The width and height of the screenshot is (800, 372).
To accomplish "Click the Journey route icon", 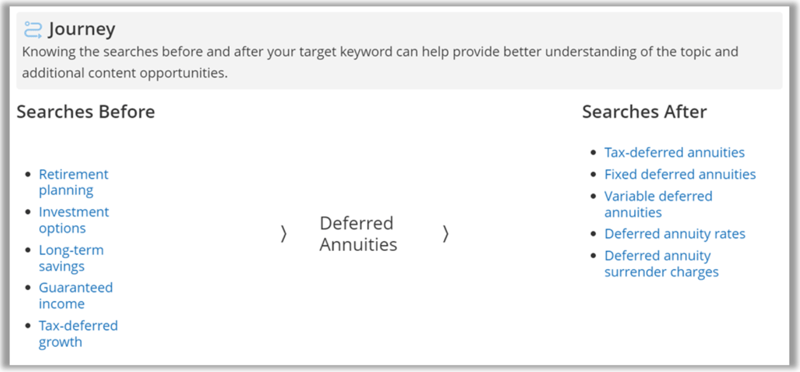I will coord(33,30).
